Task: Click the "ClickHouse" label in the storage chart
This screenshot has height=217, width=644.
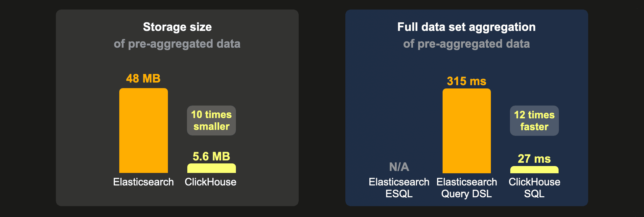Action: [x=210, y=182]
